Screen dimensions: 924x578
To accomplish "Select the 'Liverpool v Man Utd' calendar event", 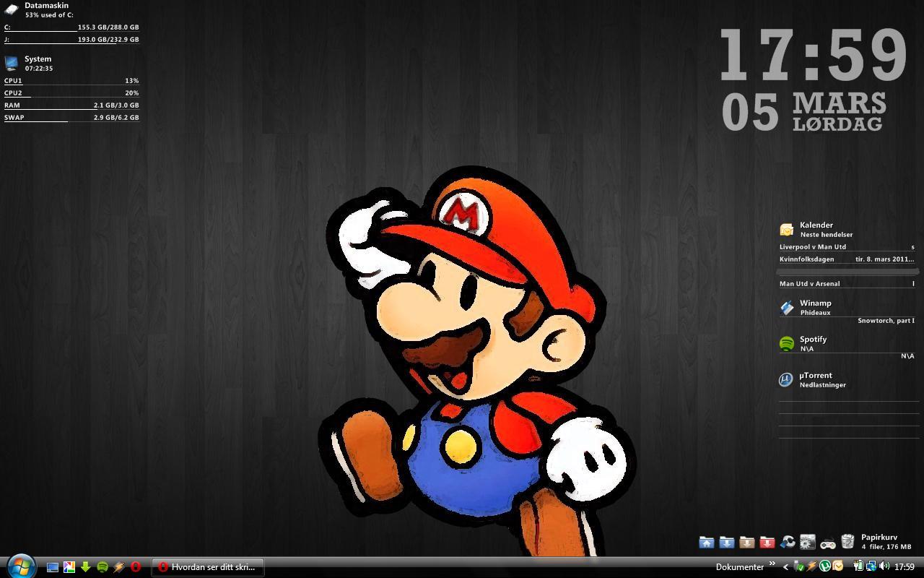I will coord(847,247).
